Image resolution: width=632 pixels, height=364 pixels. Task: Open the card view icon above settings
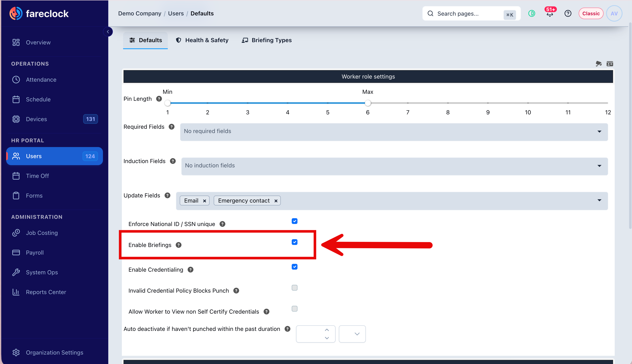click(x=610, y=64)
